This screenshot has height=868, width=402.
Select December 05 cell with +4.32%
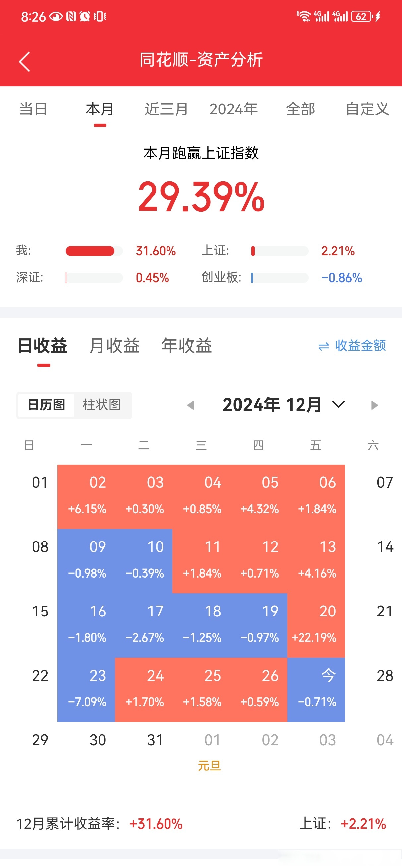[x=258, y=497]
